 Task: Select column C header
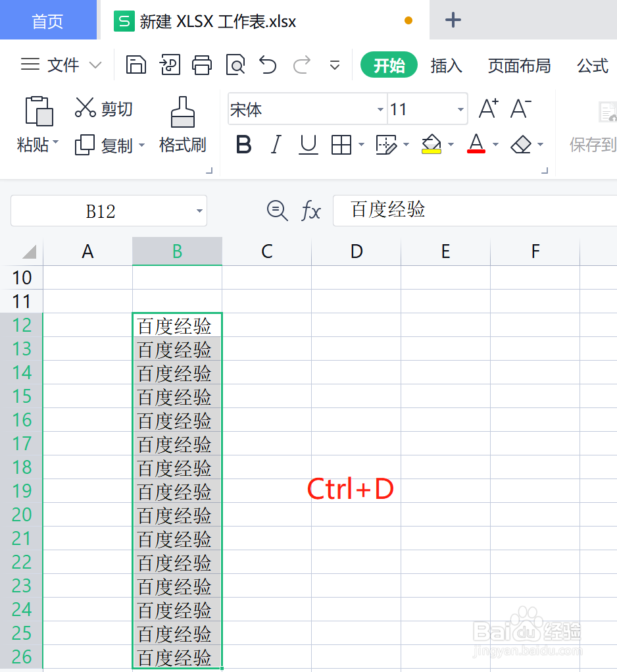coord(267,251)
